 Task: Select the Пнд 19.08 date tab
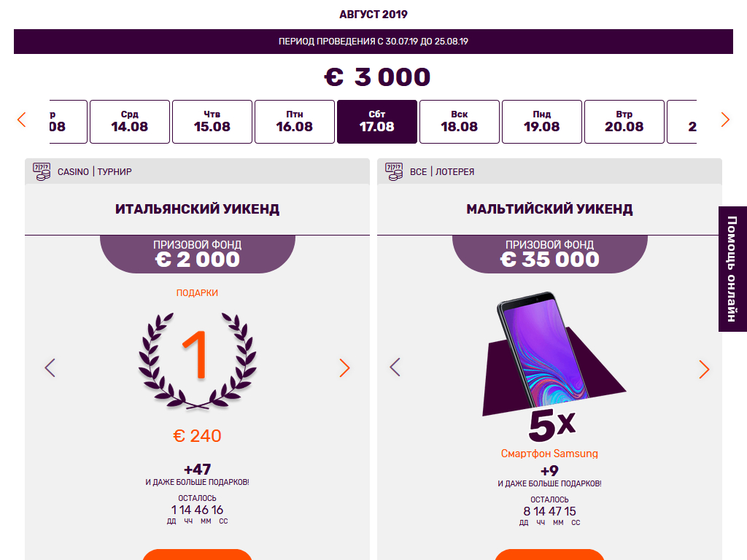coord(542,122)
